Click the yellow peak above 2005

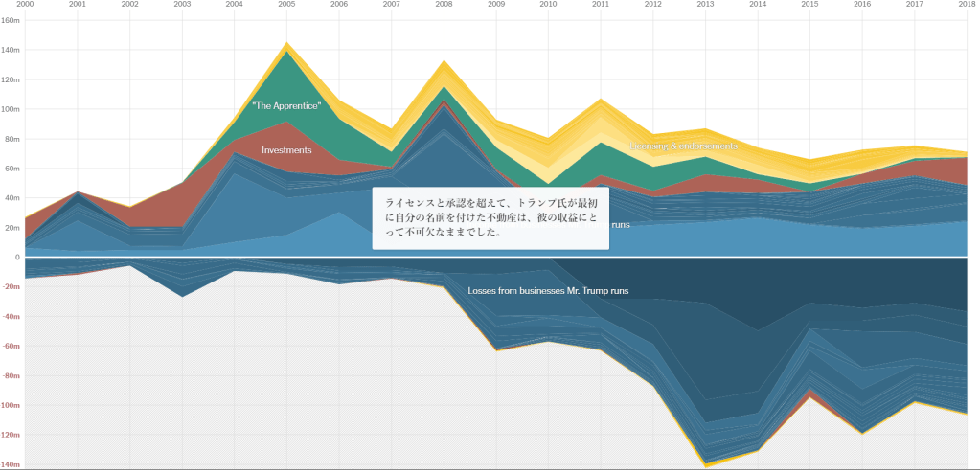pyautogui.click(x=286, y=46)
